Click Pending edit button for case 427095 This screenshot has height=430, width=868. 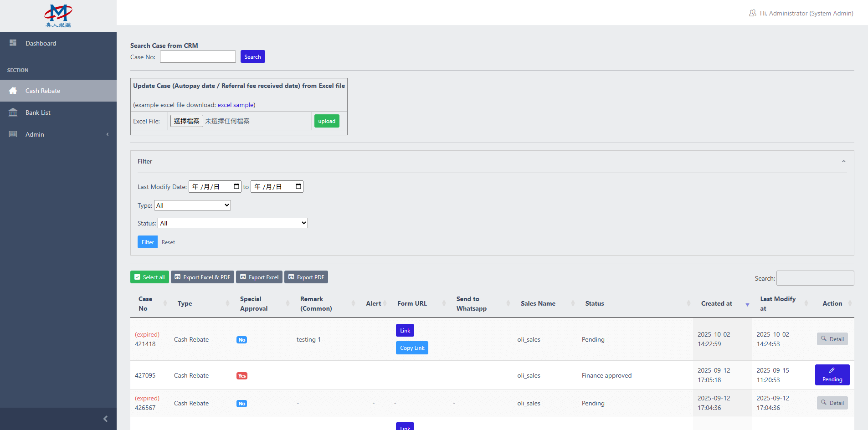(x=832, y=375)
